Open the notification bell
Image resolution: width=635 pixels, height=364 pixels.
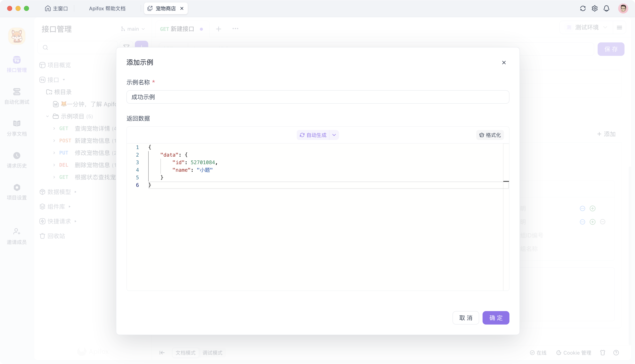pyautogui.click(x=607, y=8)
